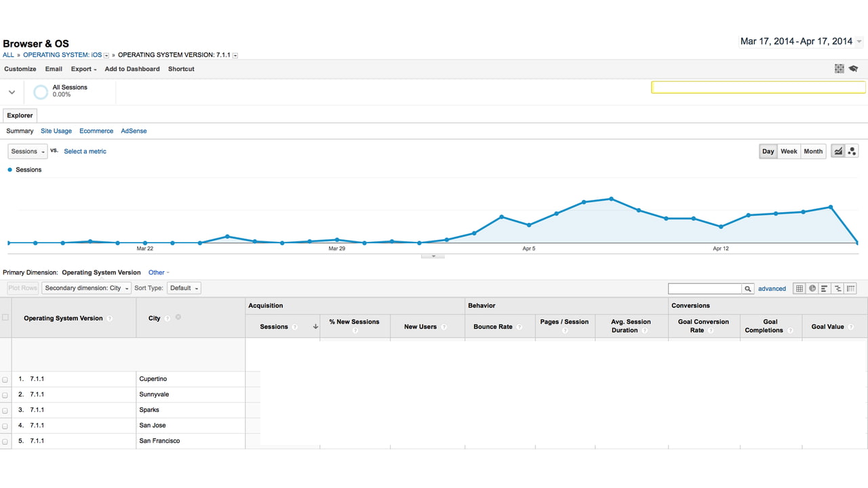The image size is (868, 488).
Task: Check the select-all rows header checkbox
Action: (5, 317)
